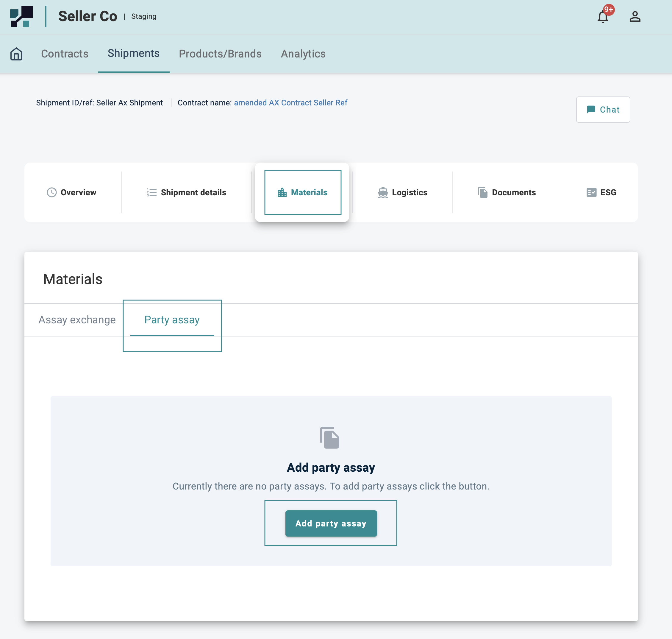
Task: Select the Party assay tab
Action: (172, 320)
